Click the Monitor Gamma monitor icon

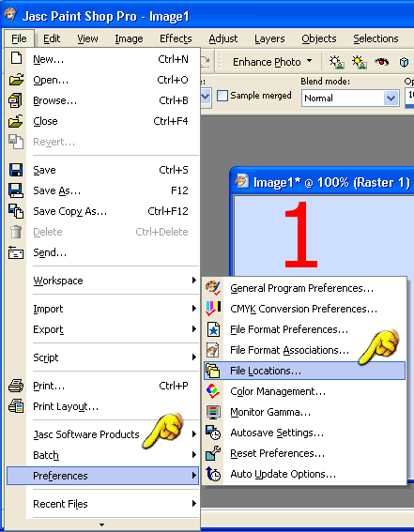(x=213, y=412)
